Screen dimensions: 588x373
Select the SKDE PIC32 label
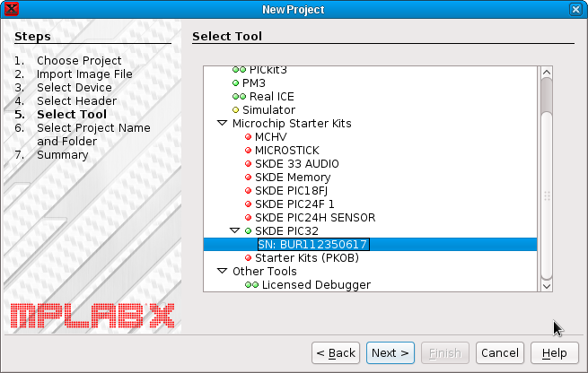[x=286, y=231]
